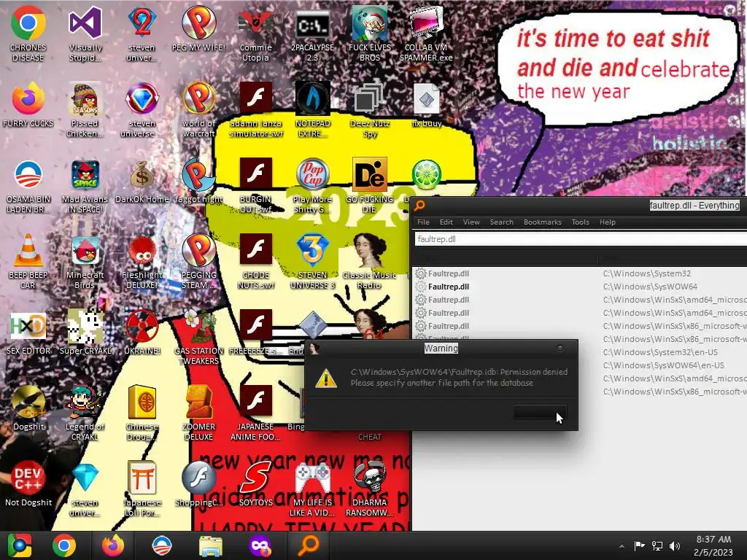Select the PEG MY WIFE! desktop icon
Image resolution: width=747 pixels, height=560 pixels.
click(x=198, y=28)
